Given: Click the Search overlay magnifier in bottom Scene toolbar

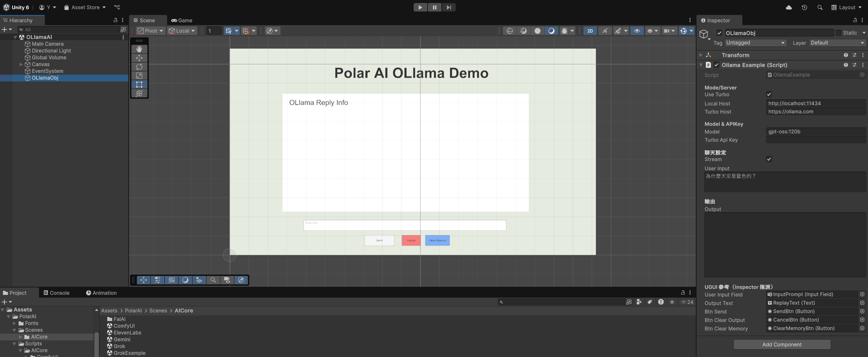Looking at the screenshot, I should 213,280.
